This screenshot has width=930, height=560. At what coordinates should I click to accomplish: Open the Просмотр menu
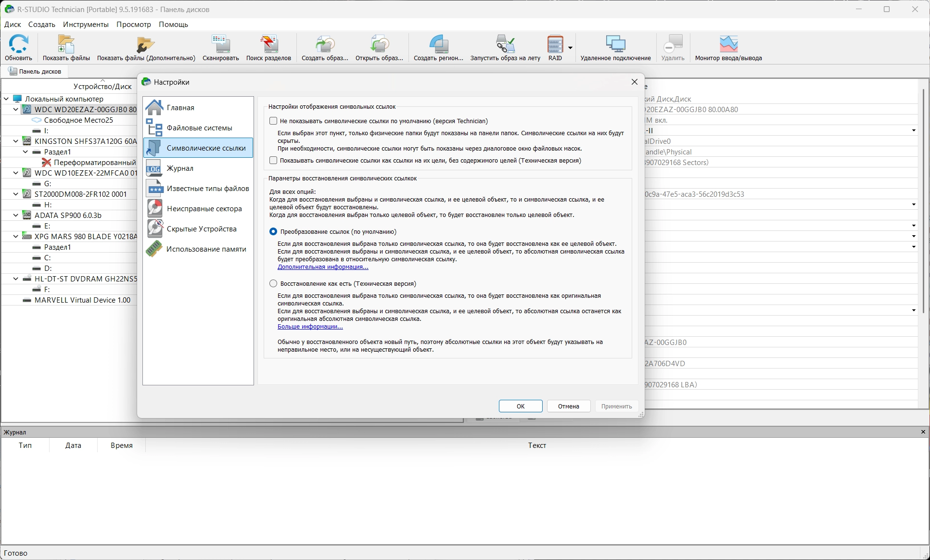pos(133,24)
